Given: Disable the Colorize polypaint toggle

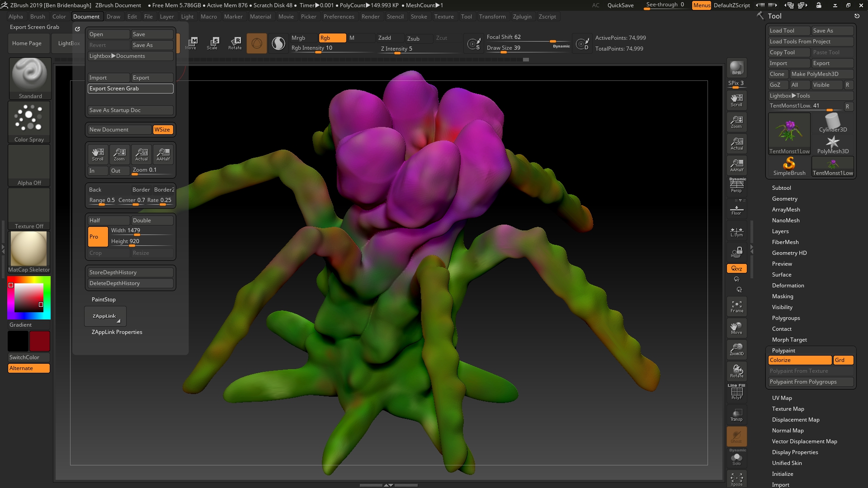Looking at the screenshot, I should click(x=799, y=360).
